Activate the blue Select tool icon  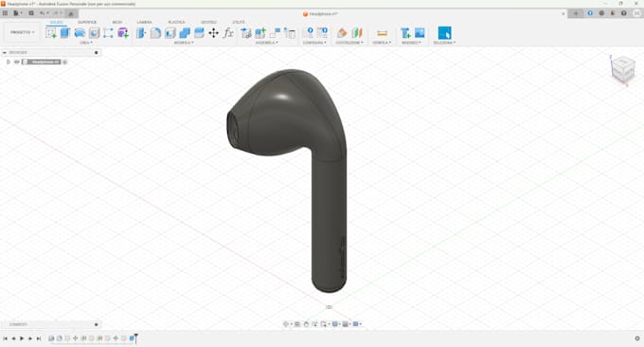(444, 33)
